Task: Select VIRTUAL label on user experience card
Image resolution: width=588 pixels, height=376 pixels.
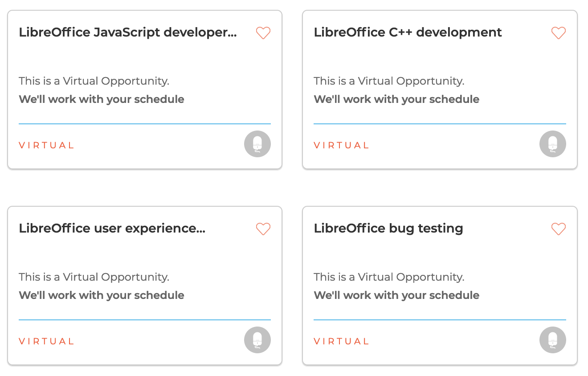Action: [x=46, y=341]
